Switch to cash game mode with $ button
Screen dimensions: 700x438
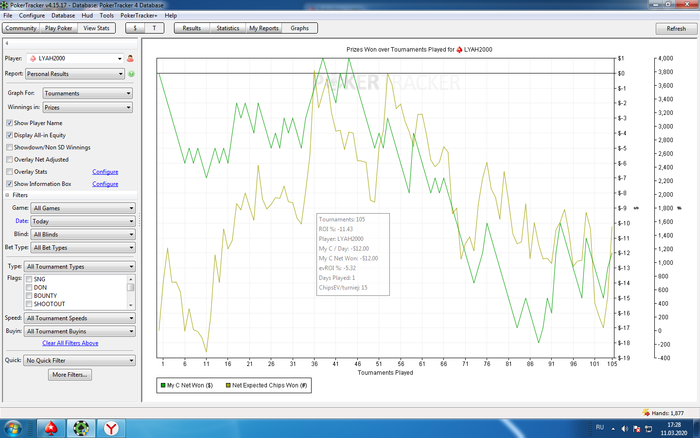click(136, 29)
